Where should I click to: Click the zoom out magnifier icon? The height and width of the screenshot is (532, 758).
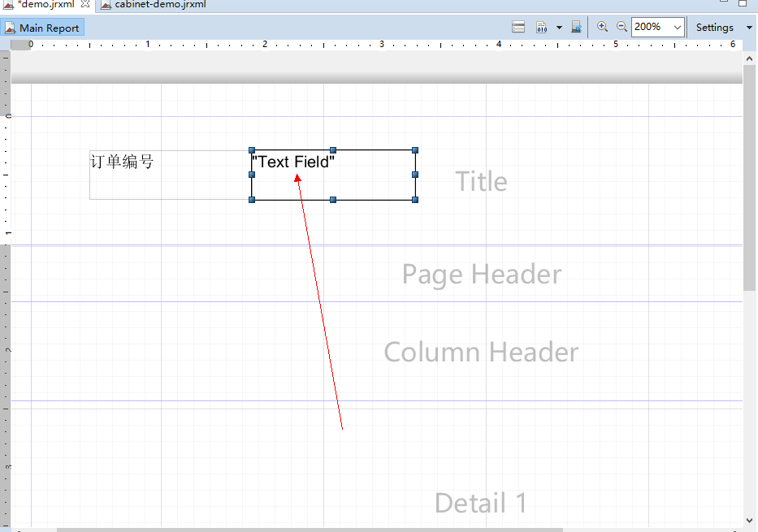(x=622, y=27)
